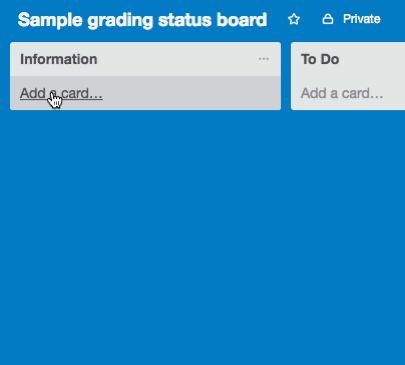Click the gray 'Add a card…' text under To Do
405x365 pixels.
click(x=342, y=93)
